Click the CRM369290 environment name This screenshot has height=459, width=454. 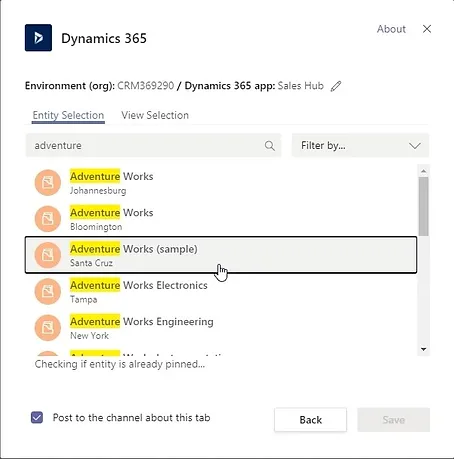(146, 86)
